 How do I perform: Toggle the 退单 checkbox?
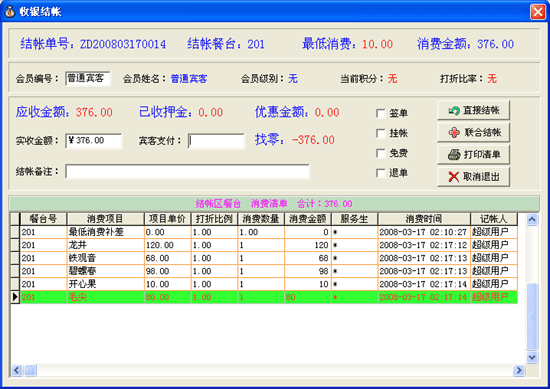pyautogui.click(x=381, y=173)
